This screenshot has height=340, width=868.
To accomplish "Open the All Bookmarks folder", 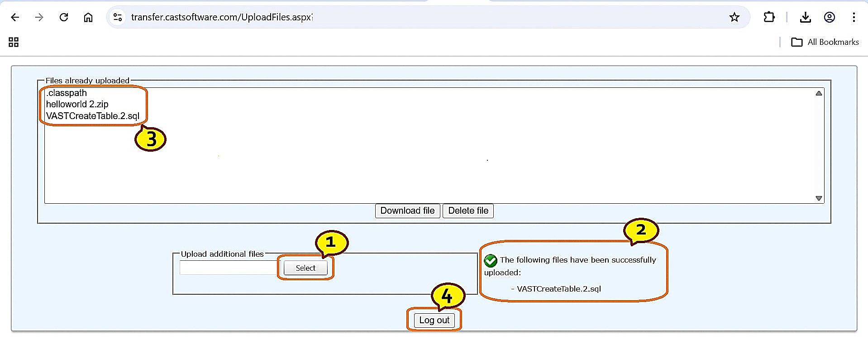I will [825, 42].
